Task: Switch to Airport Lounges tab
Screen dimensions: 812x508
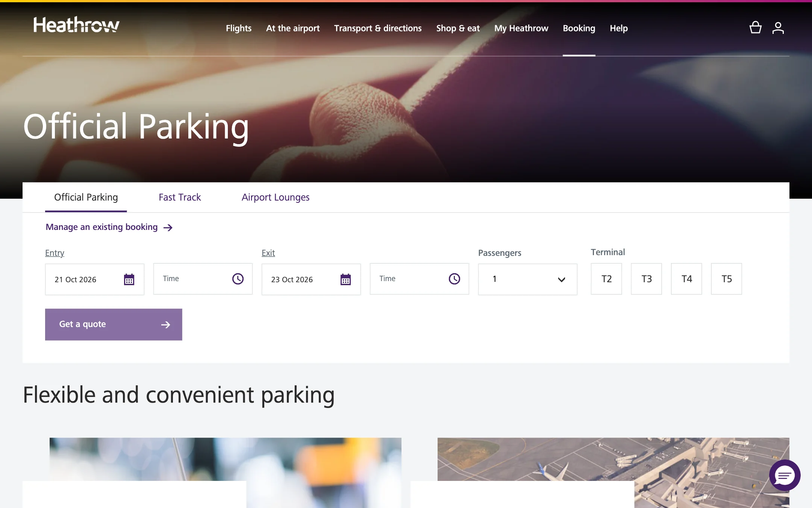Action: [x=276, y=197]
